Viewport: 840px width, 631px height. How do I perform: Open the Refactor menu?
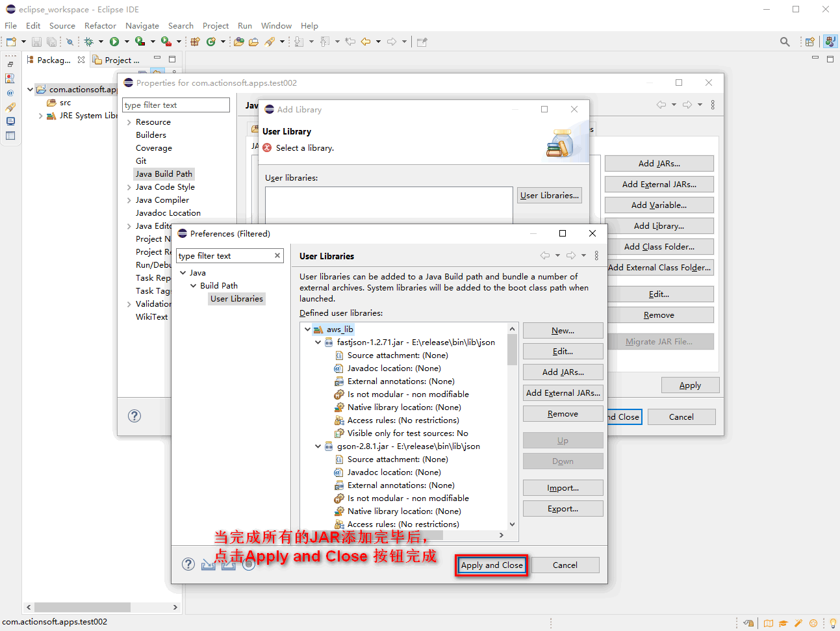click(100, 25)
